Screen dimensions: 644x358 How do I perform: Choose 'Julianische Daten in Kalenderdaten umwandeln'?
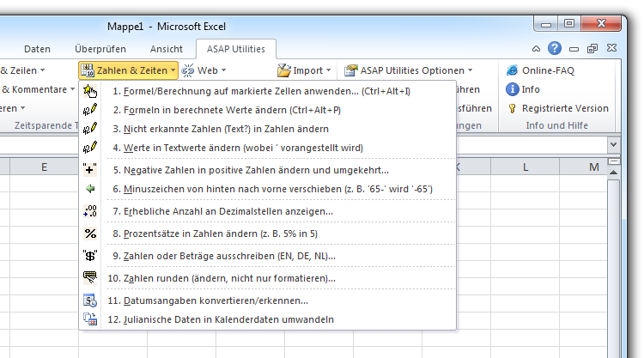pyautogui.click(x=267, y=319)
